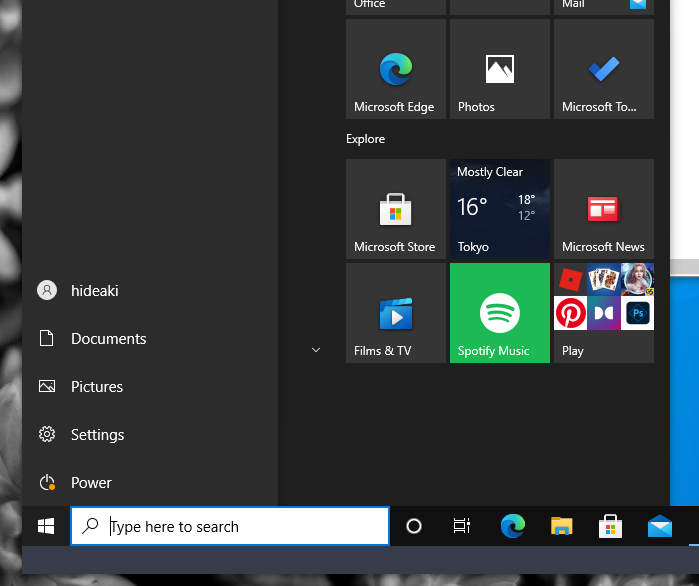
Task: Launch the Photos tile
Action: point(499,69)
